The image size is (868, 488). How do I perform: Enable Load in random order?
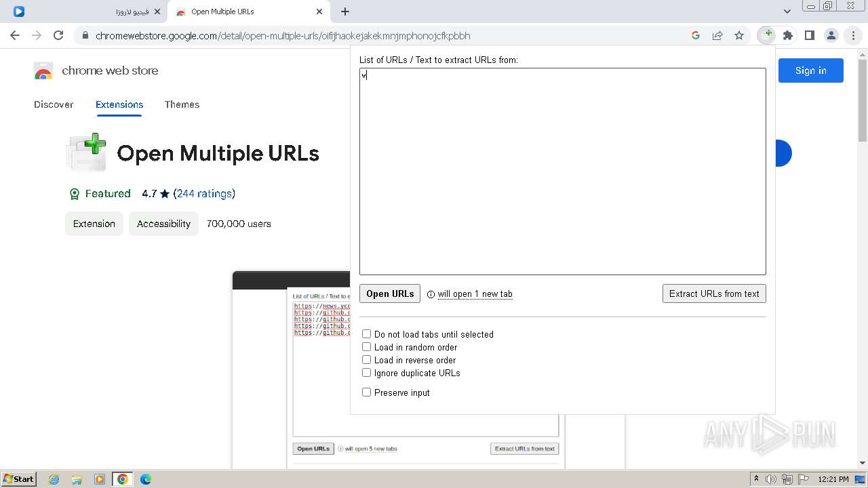pyautogui.click(x=366, y=347)
